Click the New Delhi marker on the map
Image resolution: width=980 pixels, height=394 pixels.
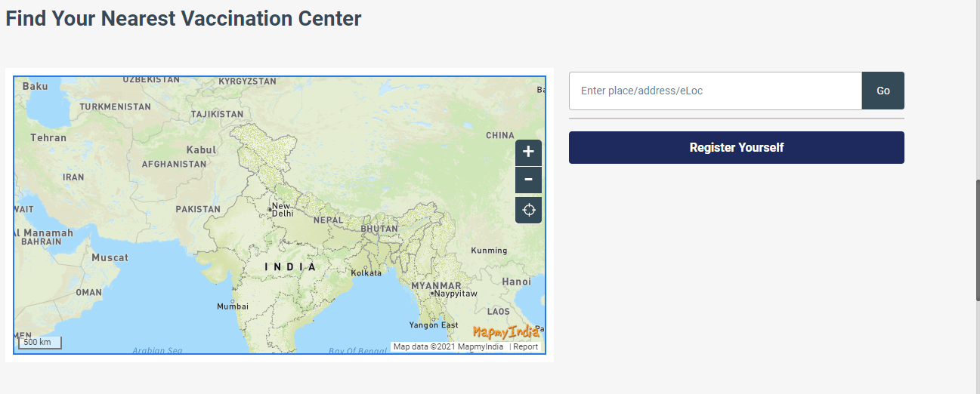[270, 209]
